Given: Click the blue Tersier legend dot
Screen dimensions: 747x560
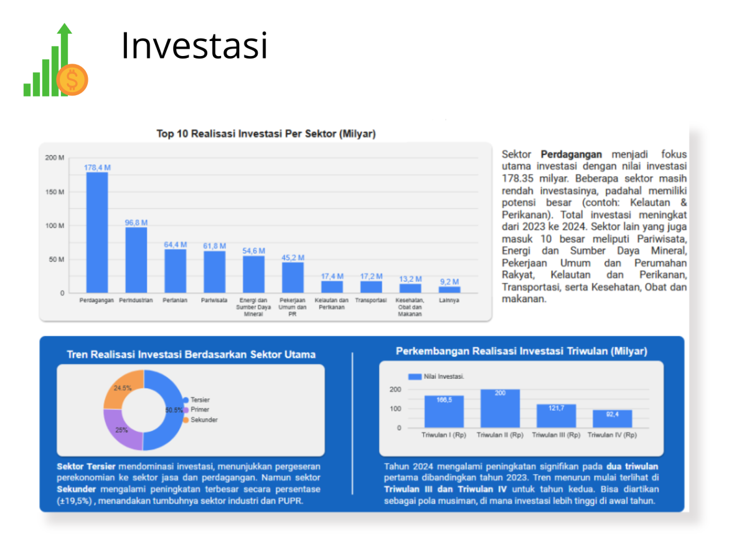Looking at the screenshot, I should pyautogui.click(x=186, y=400).
